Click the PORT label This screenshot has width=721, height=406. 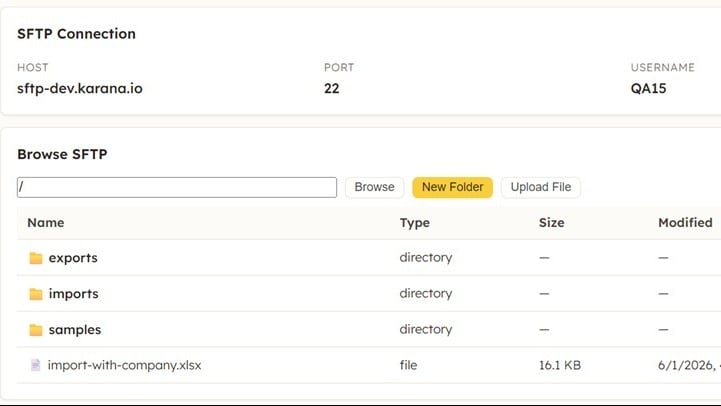tap(339, 68)
